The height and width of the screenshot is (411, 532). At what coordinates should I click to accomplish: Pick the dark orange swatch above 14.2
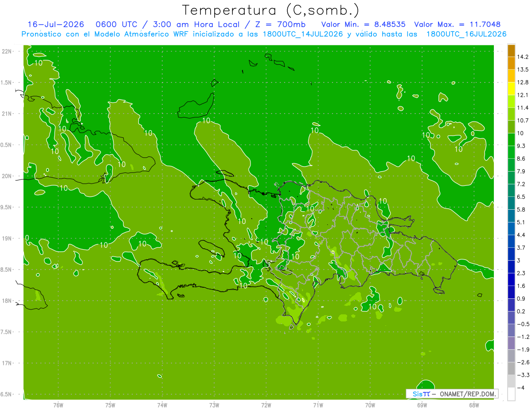(x=511, y=51)
